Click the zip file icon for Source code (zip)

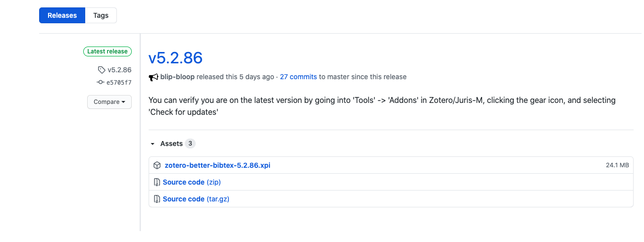point(157,182)
